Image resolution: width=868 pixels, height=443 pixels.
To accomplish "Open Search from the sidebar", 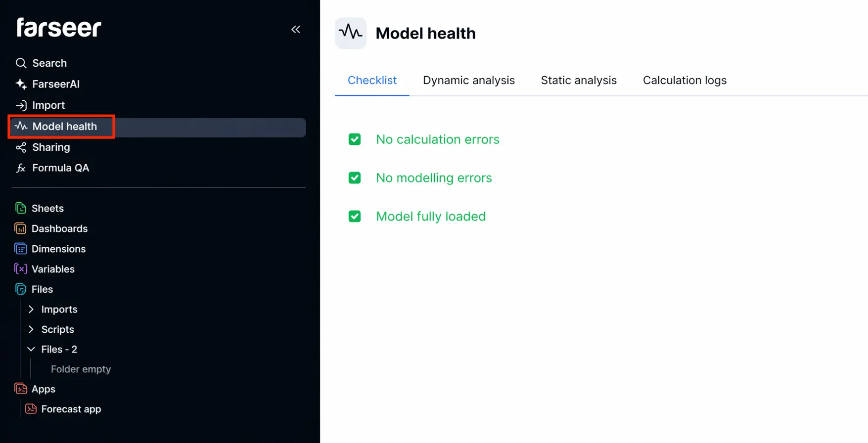I will (21, 63).
